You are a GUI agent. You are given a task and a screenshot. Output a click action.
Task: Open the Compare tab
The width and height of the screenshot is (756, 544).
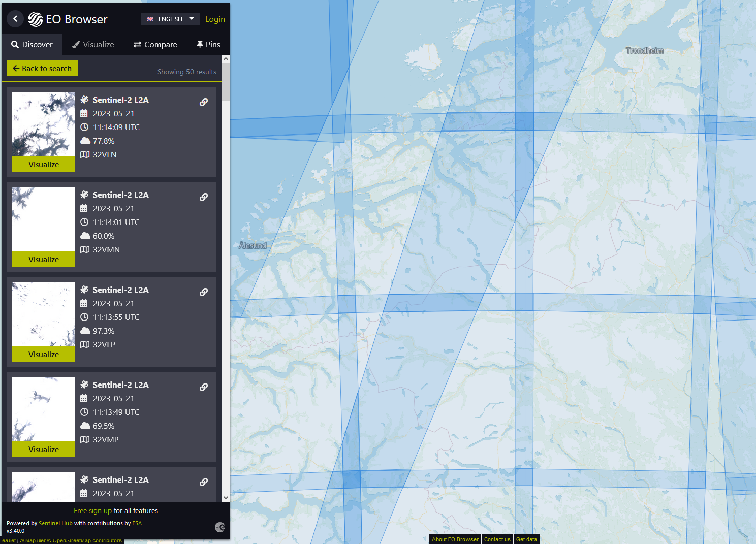tap(155, 45)
